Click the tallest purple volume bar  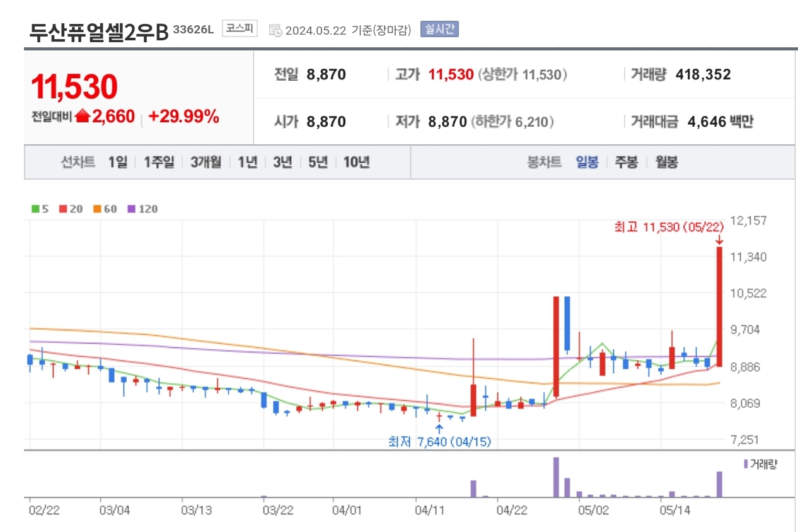[x=556, y=477]
